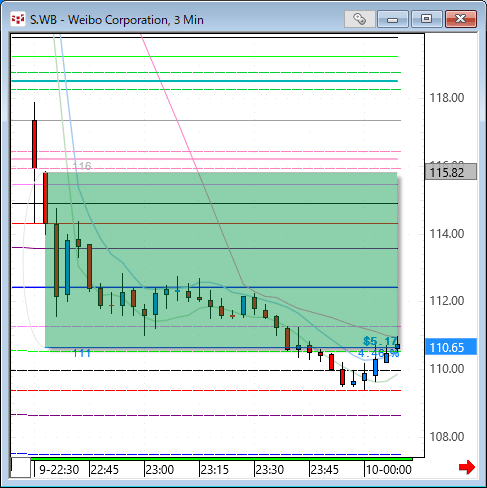Screen dimensions: 487x488
Task: Click the 108.00 price axis label
Action: coord(447,436)
